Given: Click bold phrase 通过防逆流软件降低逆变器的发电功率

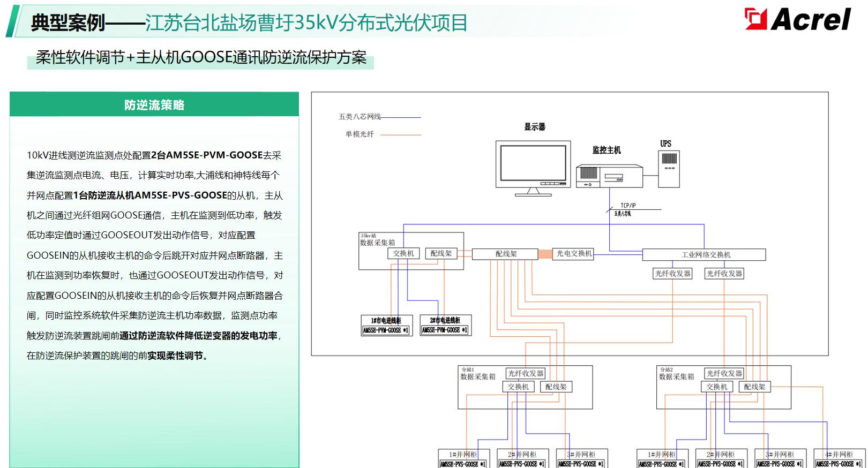Looking at the screenshot, I should pyautogui.click(x=199, y=336).
